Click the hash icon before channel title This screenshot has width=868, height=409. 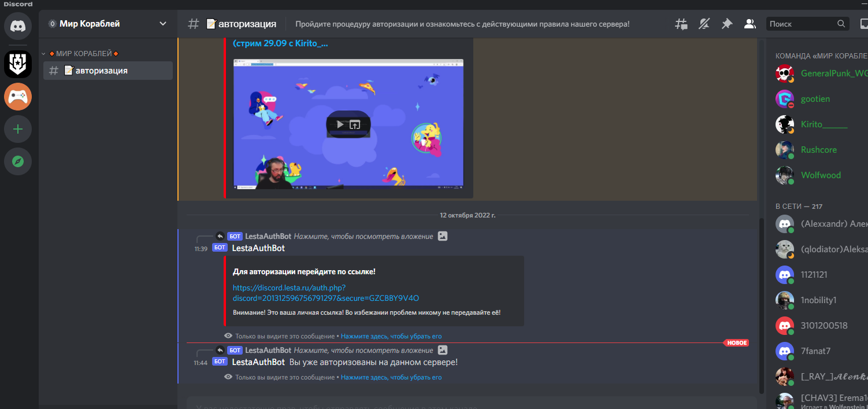(194, 24)
